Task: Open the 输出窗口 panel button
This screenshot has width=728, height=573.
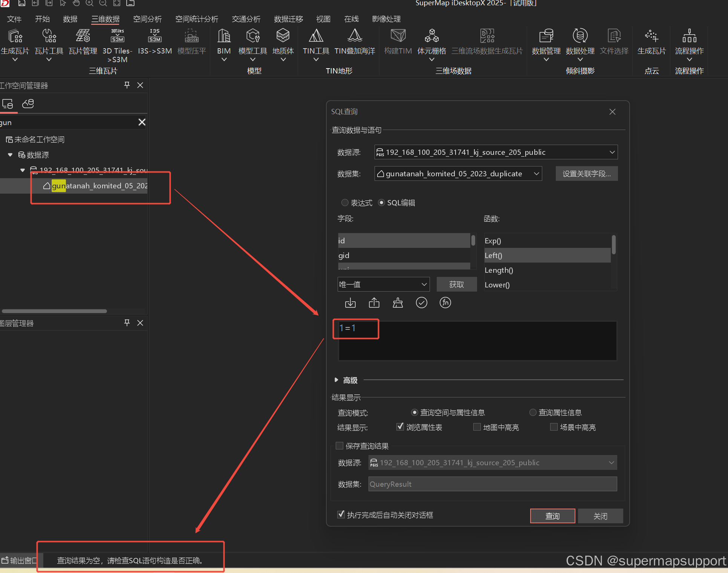Action: pyautogui.click(x=20, y=561)
